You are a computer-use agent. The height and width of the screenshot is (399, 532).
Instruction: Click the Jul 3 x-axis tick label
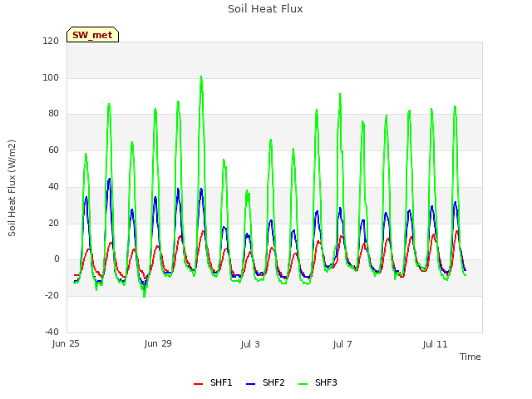(250, 344)
